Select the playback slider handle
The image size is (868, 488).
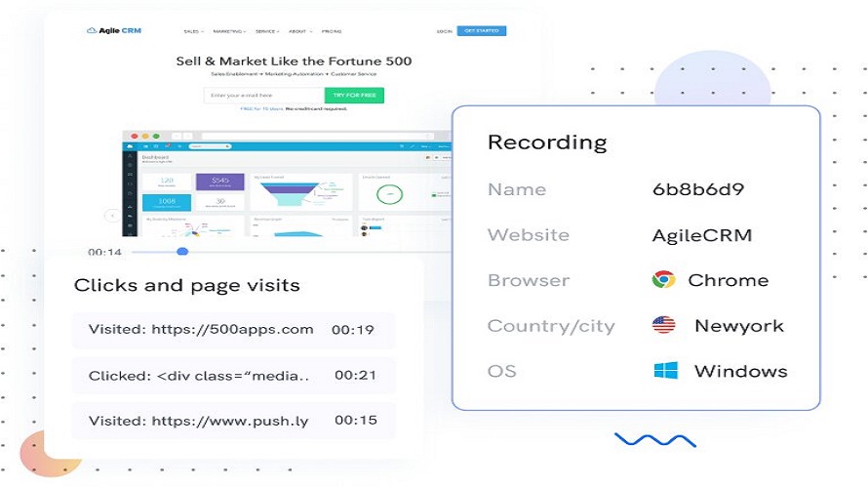pyautogui.click(x=182, y=252)
